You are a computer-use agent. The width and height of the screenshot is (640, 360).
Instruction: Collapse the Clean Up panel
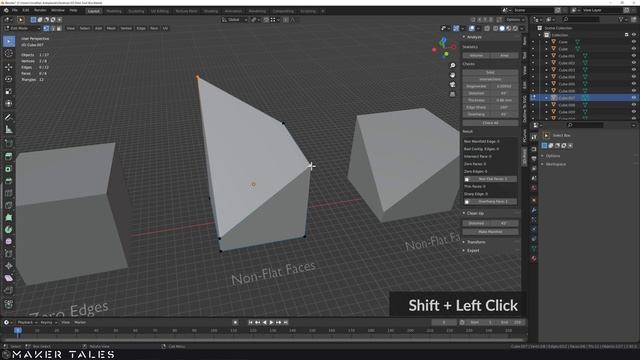(x=475, y=213)
